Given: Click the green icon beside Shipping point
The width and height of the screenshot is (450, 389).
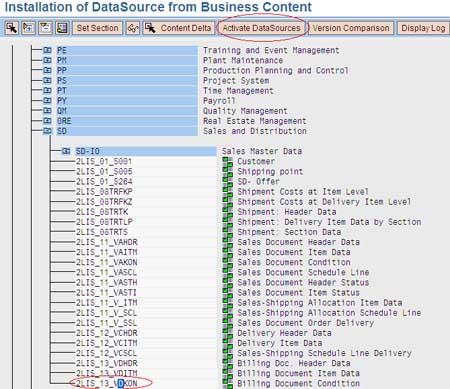Looking at the screenshot, I should click(x=228, y=171).
